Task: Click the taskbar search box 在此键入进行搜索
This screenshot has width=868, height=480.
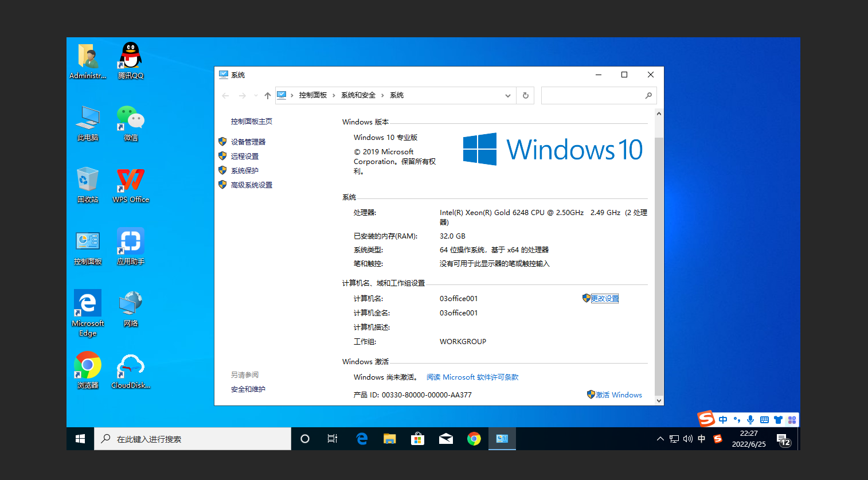Action: (193, 439)
